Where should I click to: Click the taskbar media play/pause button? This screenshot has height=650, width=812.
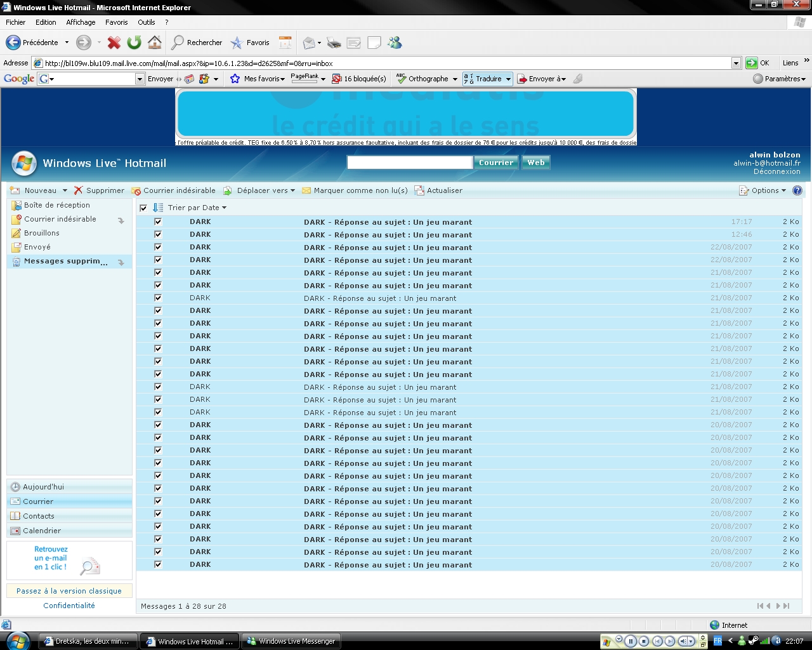coord(631,641)
